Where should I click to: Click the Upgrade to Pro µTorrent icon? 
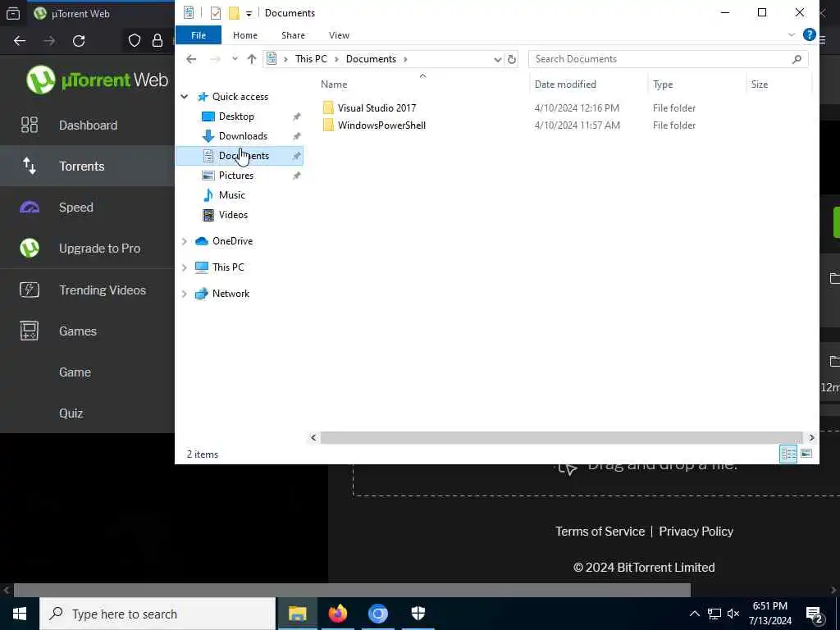(30, 248)
